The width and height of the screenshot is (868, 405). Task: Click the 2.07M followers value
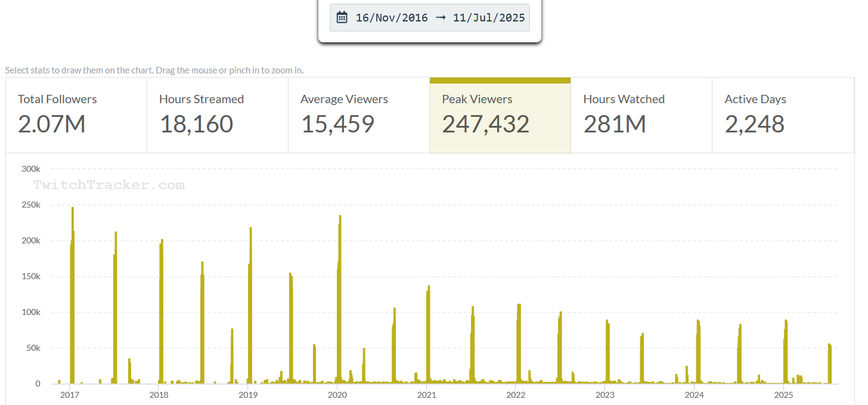pyautogui.click(x=52, y=124)
